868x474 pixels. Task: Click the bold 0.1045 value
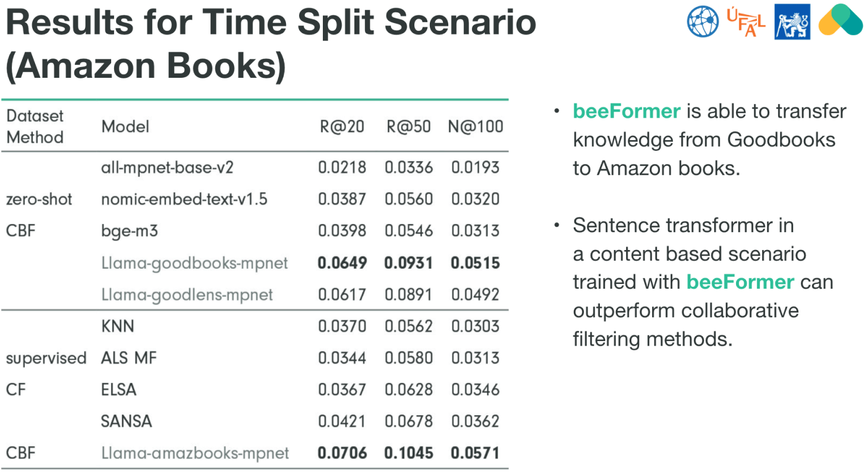point(408,453)
